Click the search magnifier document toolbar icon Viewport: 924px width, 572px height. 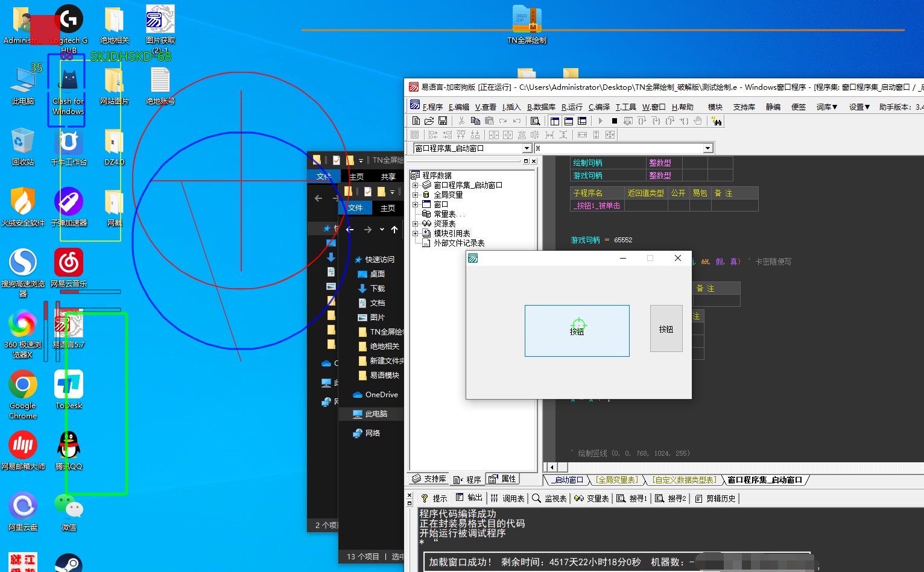pyautogui.click(x=535, y=121)
